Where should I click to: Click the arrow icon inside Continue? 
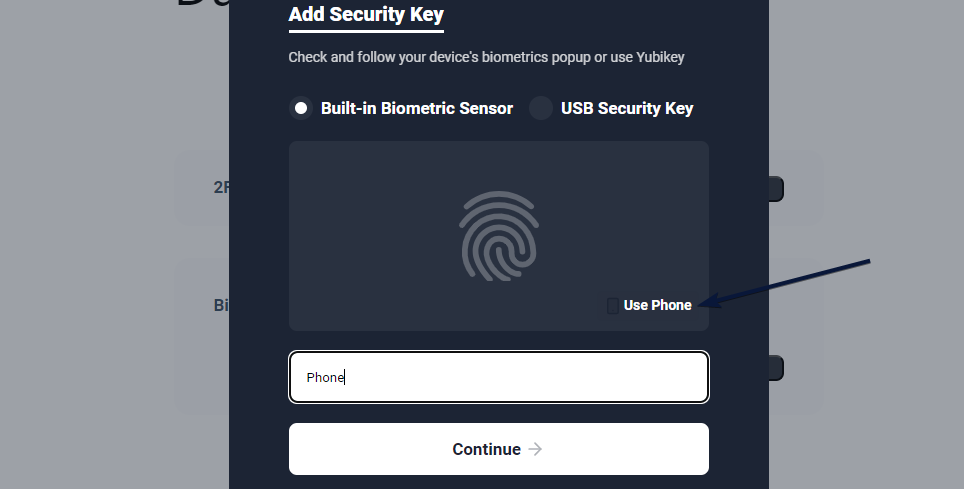coord(535,449)
